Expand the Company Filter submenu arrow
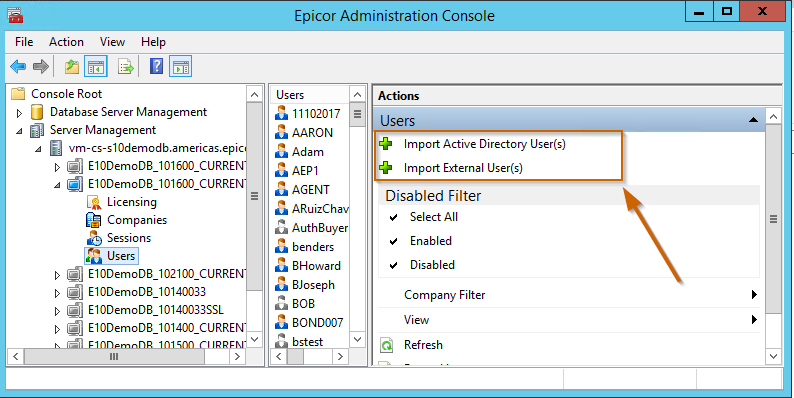This screenshot has width=794, height=398. coord(755,295)
